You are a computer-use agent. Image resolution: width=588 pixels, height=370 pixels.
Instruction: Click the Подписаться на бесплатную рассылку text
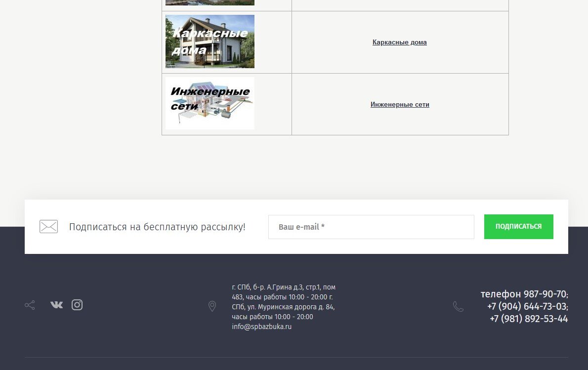pyautogui.click(x=157, y=227)
